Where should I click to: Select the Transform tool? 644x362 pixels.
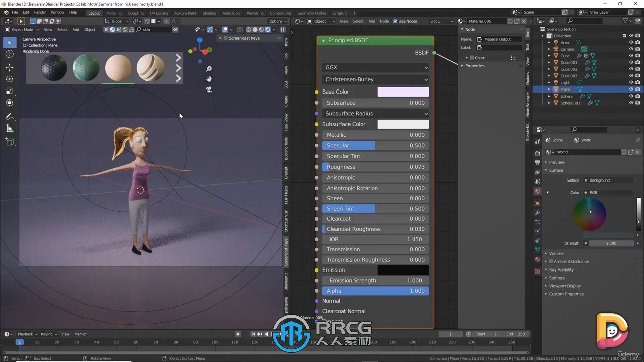coord(10,103)
